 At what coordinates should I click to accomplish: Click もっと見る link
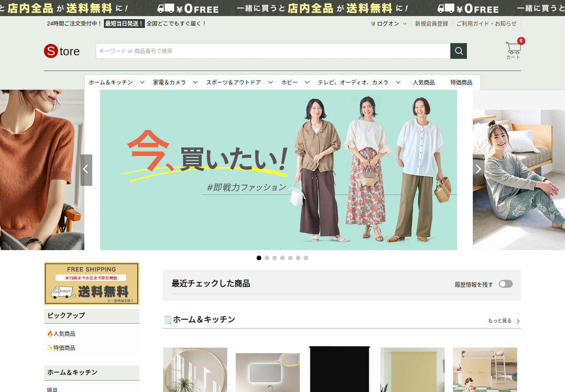504,321
